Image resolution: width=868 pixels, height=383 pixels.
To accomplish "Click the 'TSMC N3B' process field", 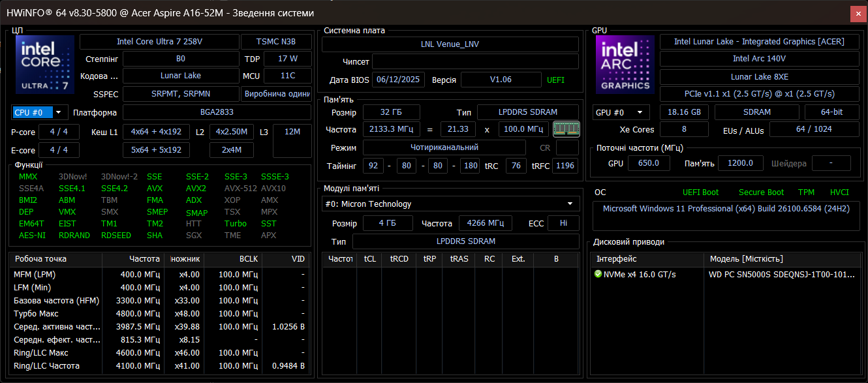I will (x=276, y=42).
